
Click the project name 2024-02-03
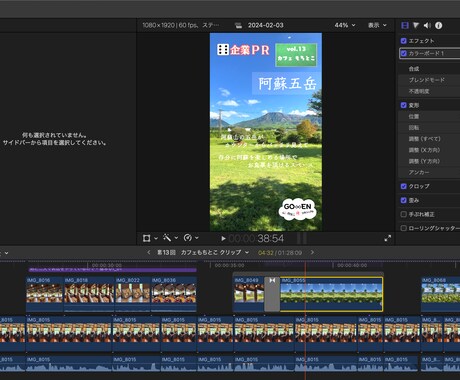pyautogui.click(x=266, y=25)
